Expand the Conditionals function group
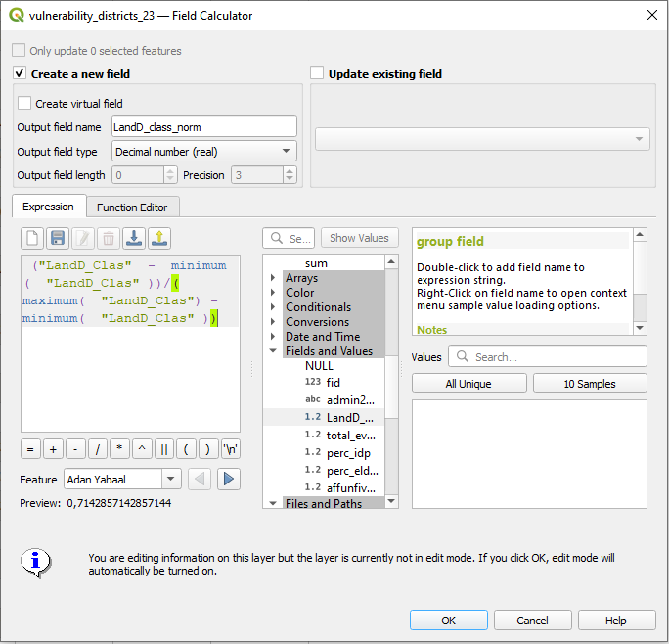The image size is (669, 644). pyautogui.click(x=273, y=307)
